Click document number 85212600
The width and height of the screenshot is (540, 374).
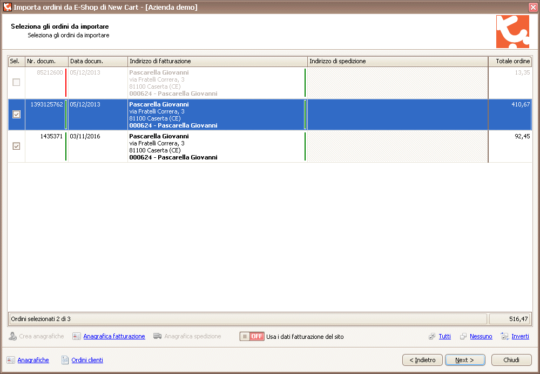50,72
